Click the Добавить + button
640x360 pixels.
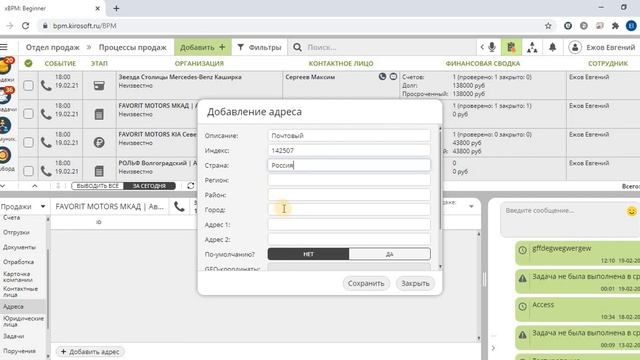pos(203,47)
